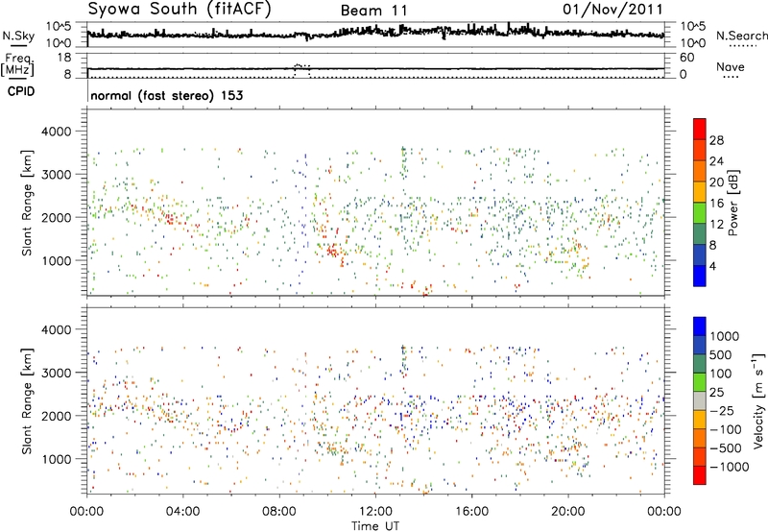Click the 'Slant Range [km]' label of velocity panel
This screenshot has height=532, width=768.
[x=27, y=400]
